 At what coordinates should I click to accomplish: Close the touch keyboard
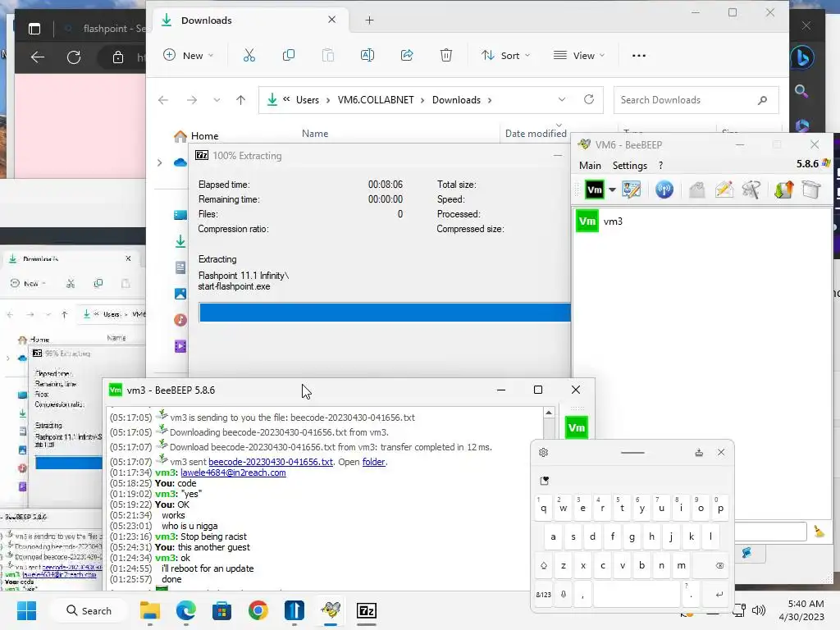(x=721, y=453)
